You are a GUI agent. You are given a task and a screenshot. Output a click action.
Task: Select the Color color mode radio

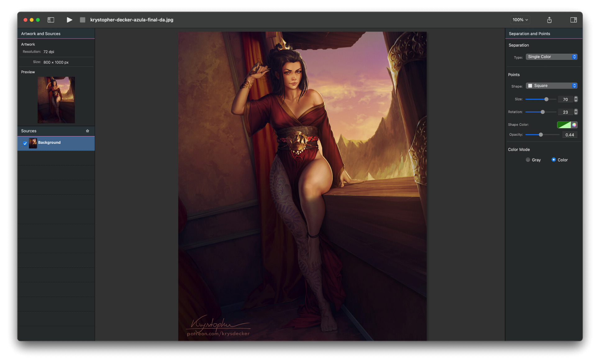pos(553,160)
